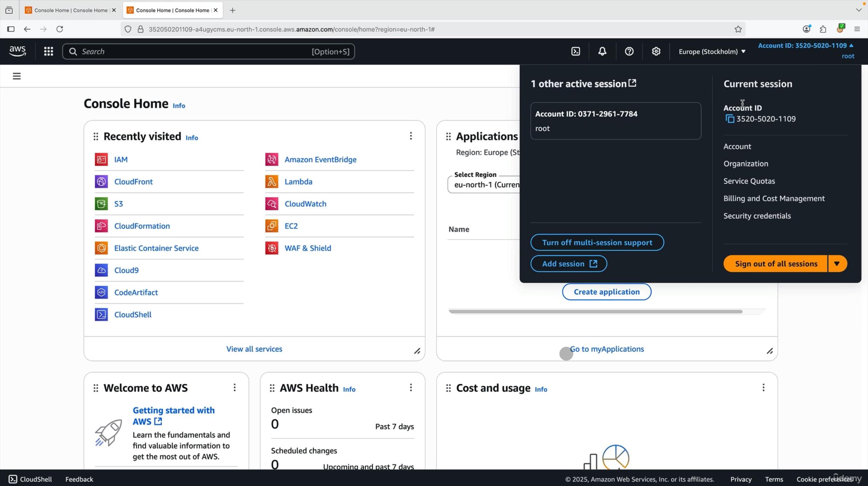The height and width of the screenshot is (486, 868).
Task: Open AWS Health widget options menu
Action: pos(411,387)
